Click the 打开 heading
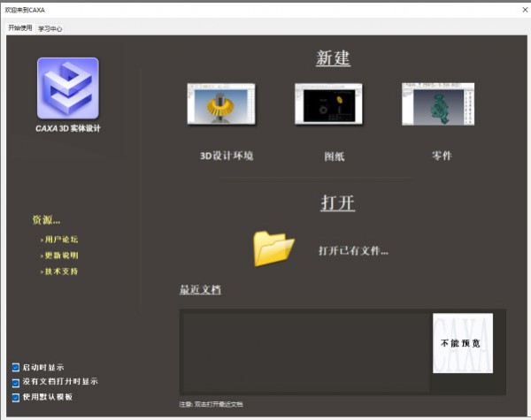The image size is (531, 420). [338, 203]
